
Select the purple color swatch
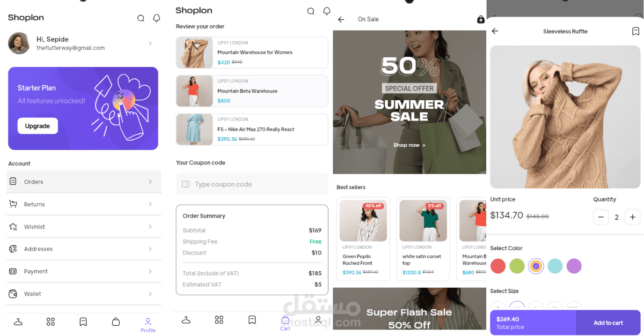point(574,266)
